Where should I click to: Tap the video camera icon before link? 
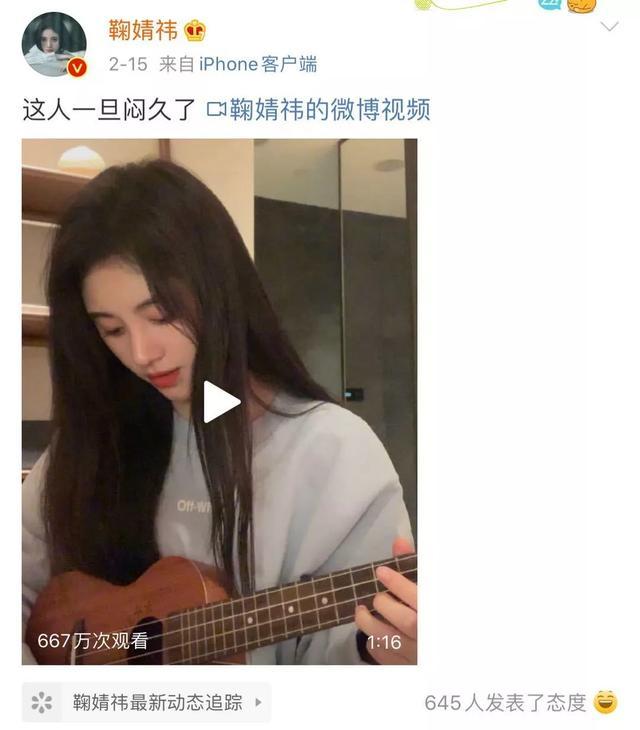coord(216,110)
